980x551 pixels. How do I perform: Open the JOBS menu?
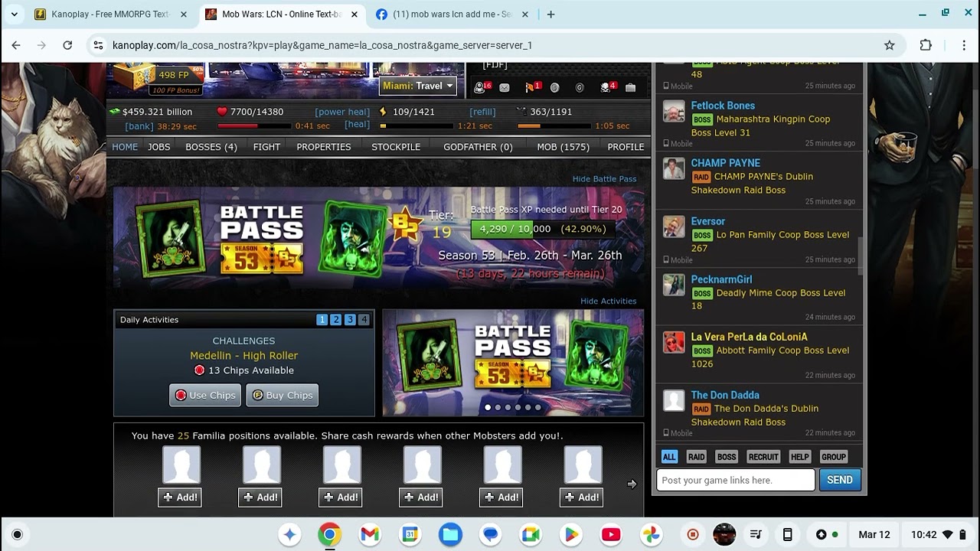click(x=159, y=147)
